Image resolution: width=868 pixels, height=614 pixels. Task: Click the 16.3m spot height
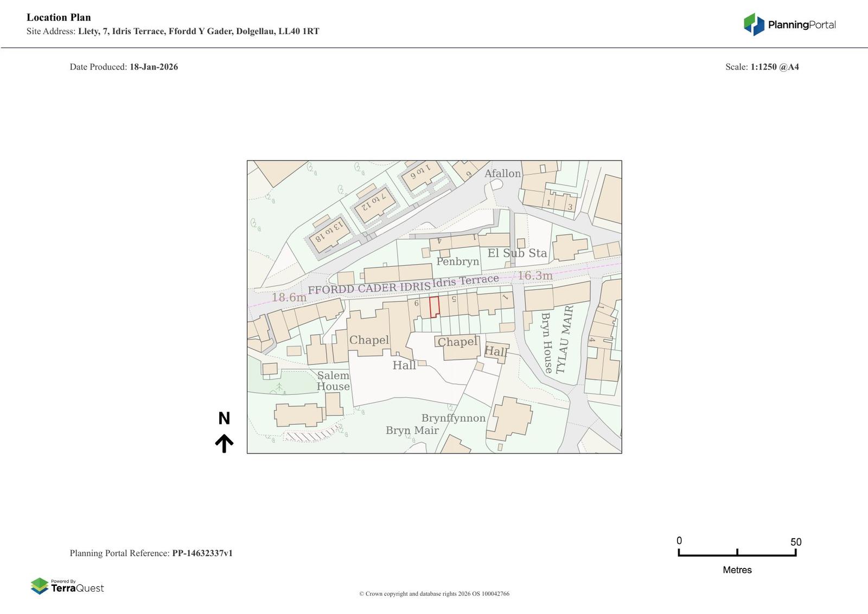(535, 276)
